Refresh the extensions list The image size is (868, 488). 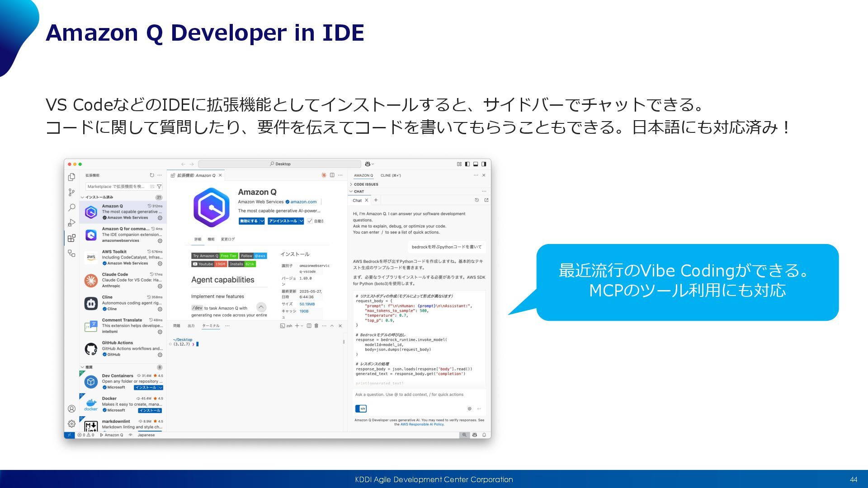152,175
